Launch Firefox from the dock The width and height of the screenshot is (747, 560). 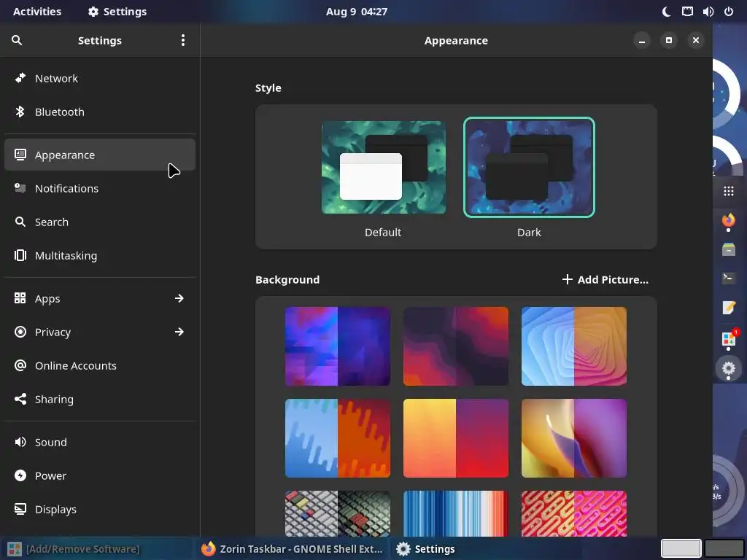click(729, 220)
